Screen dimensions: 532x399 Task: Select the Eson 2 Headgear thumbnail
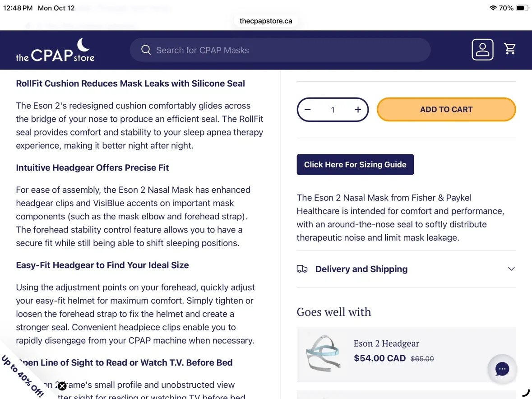pos(323,354)
